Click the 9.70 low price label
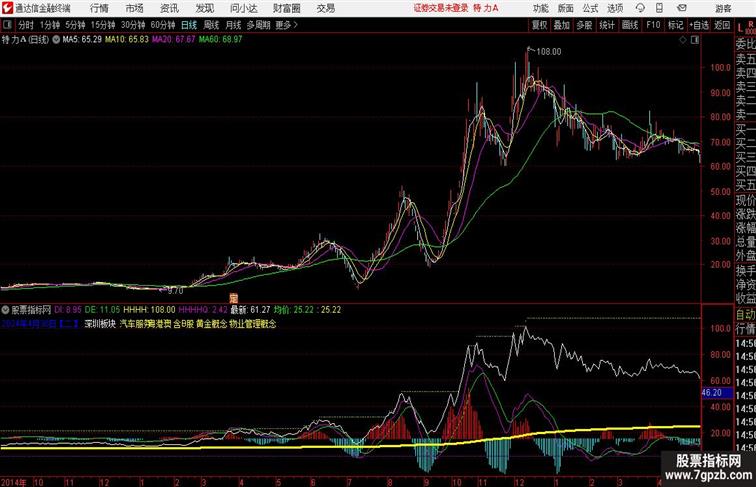The width and height of the screenshot is (756, 487). click(175, 291)
